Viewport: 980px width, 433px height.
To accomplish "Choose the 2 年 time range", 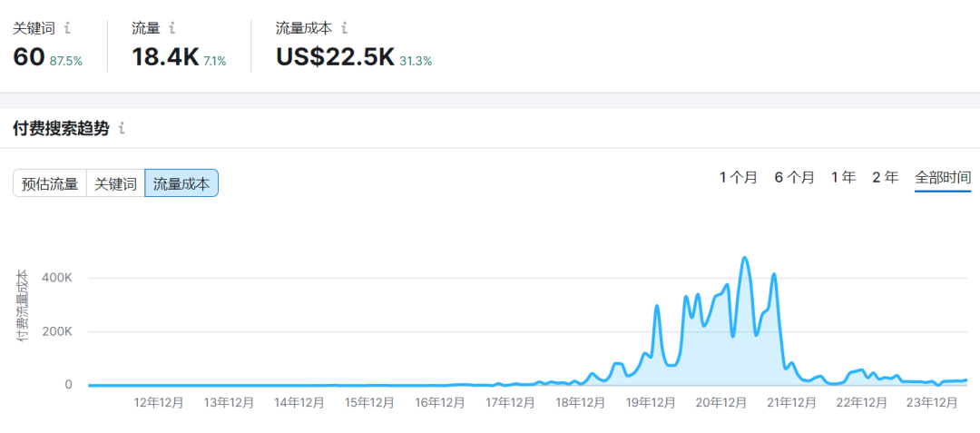I will 885,178.
